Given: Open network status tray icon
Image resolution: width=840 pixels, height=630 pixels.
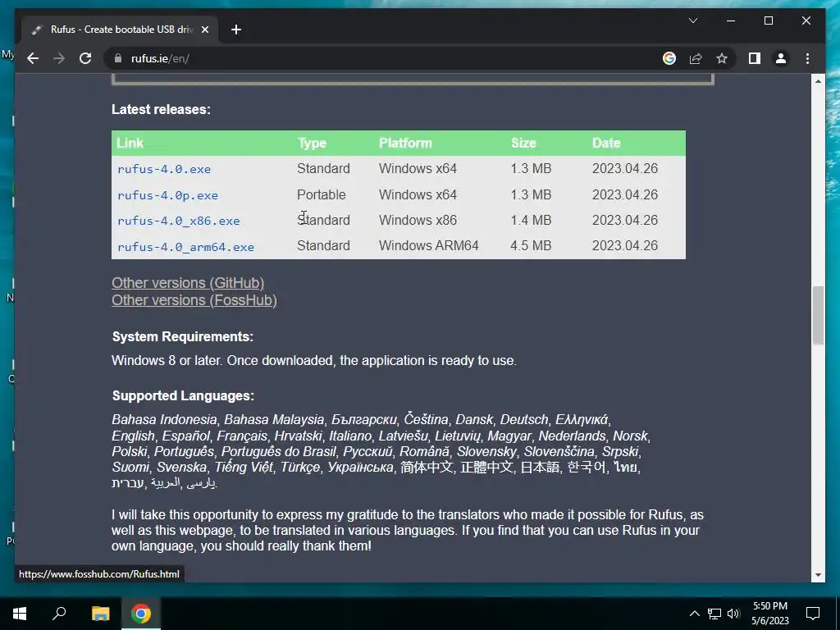Looking at the screenshot, I should tap(714, 614).
